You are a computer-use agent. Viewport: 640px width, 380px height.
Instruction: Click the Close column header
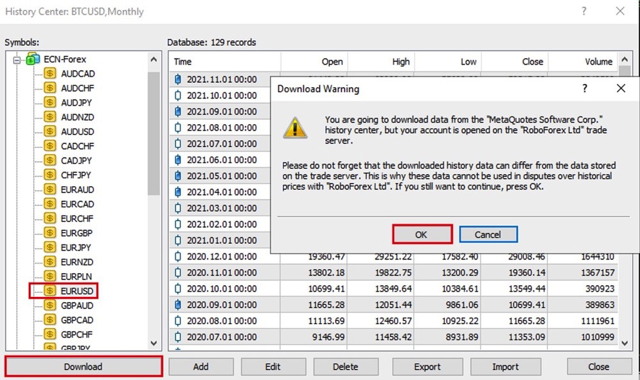coord(514,62)
